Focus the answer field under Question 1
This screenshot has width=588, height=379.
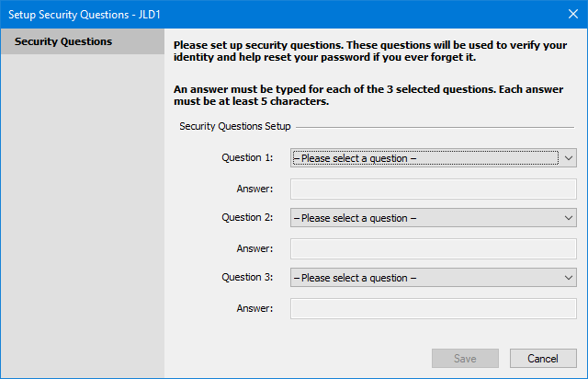tap(433, 189)
